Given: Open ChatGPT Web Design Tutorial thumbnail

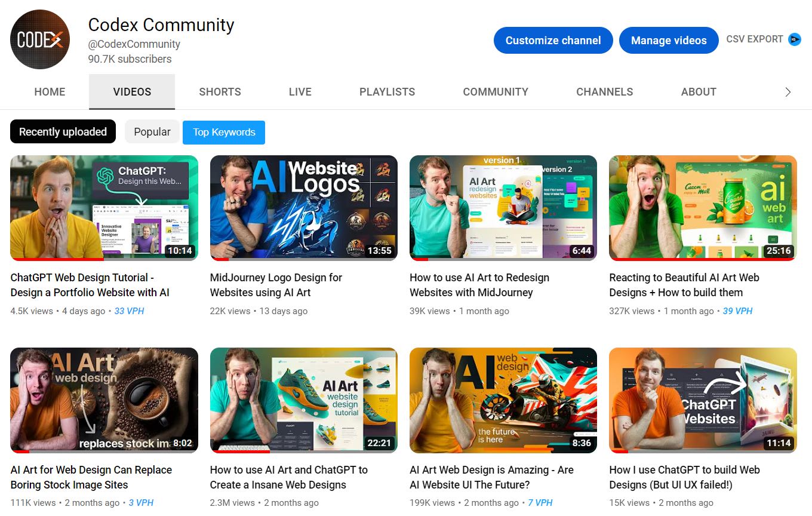Looking at the screenshot, I should click(104, 208).
